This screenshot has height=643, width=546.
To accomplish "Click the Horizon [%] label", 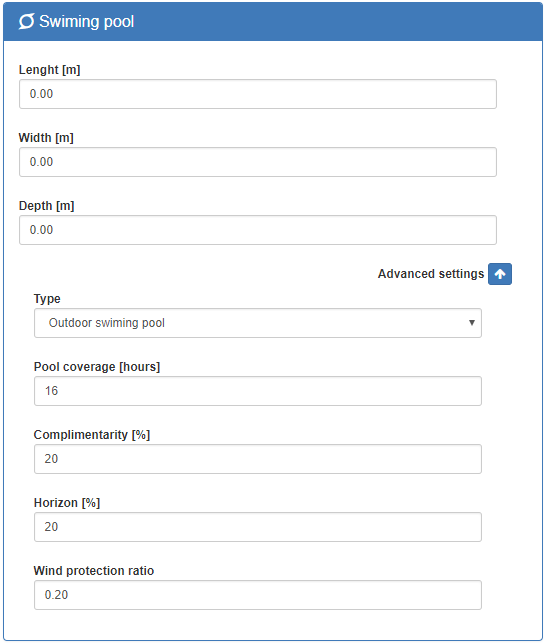I will coord(67,503).
